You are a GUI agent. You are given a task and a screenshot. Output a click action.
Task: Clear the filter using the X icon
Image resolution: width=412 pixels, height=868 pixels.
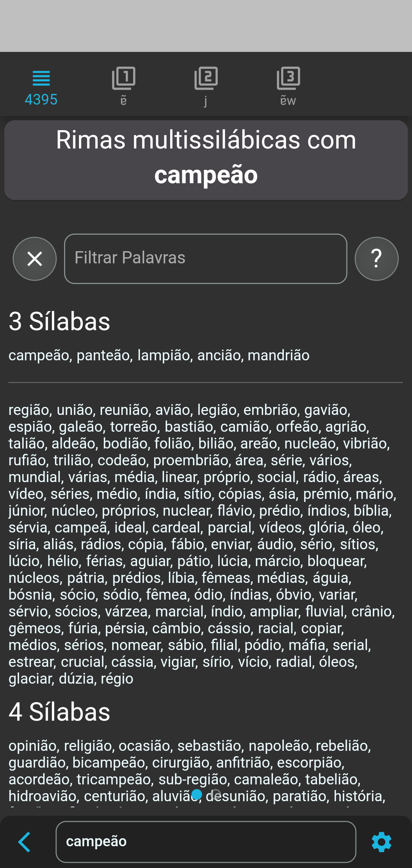(34, 258)
